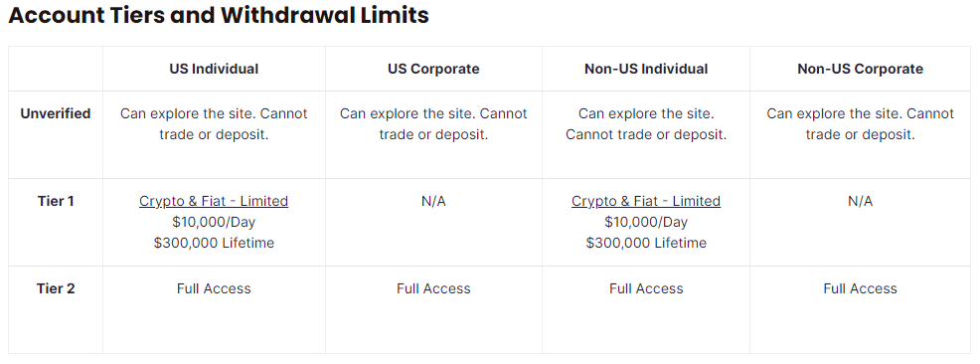Select the US Individual column header
This screenshot has height=364, width=980.
pos(214,69)
